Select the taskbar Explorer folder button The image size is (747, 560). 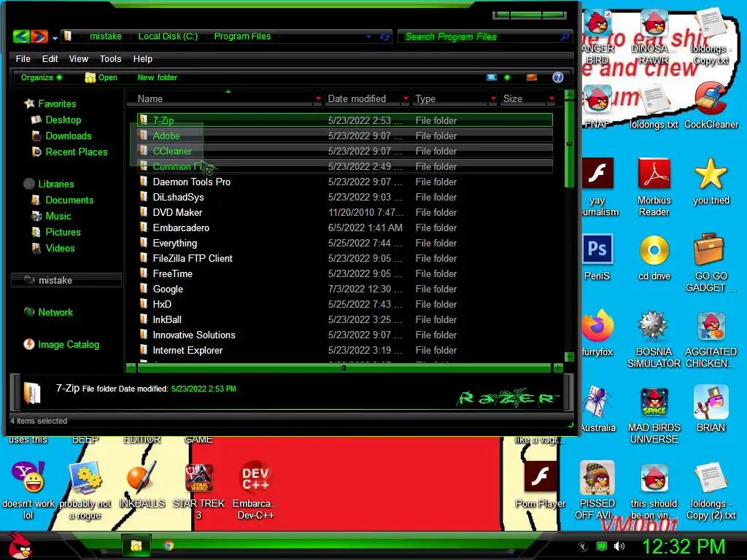coord(136,545)
